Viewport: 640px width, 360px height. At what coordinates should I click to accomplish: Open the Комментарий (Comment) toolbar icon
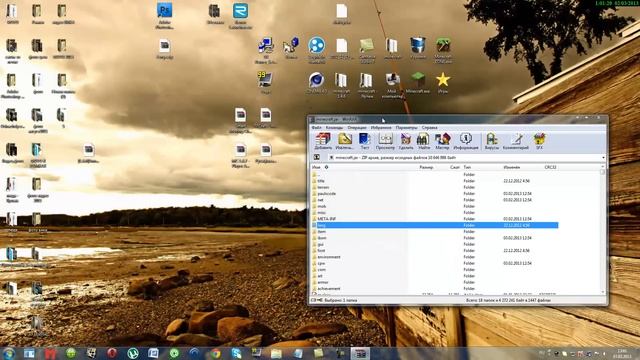516,141
